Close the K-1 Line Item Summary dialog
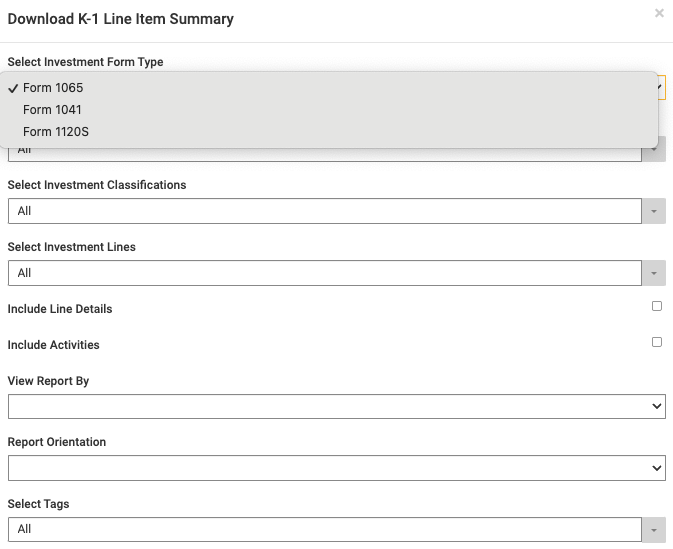This screenshot has height=549, width=673. (659, 14)
